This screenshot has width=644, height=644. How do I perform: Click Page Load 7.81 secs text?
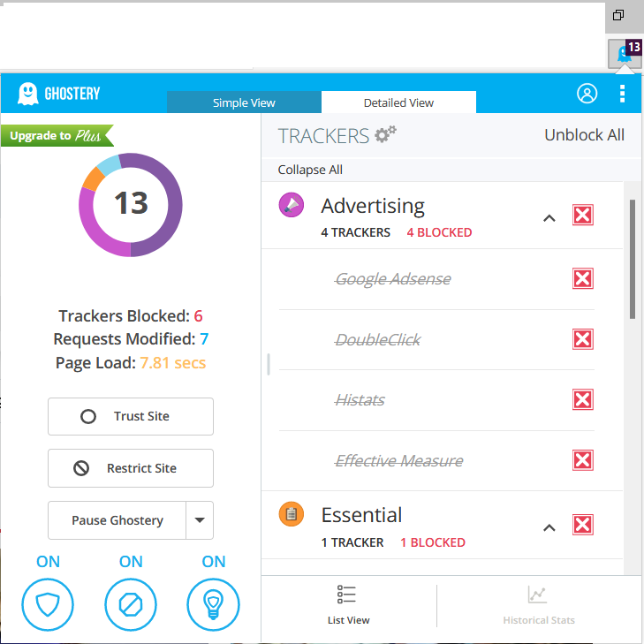click(x=131, y=363)
